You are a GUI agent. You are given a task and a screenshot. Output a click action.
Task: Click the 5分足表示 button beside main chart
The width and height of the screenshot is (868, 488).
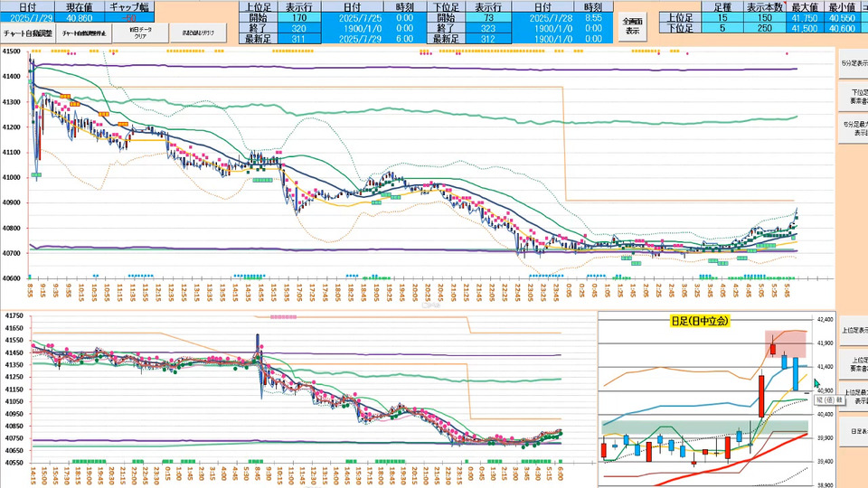854,63
